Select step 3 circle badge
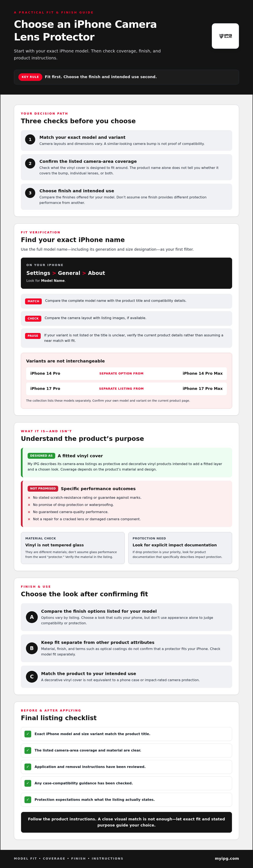The height and width of the screenshot is (868, 253). (x=30, y=193)
